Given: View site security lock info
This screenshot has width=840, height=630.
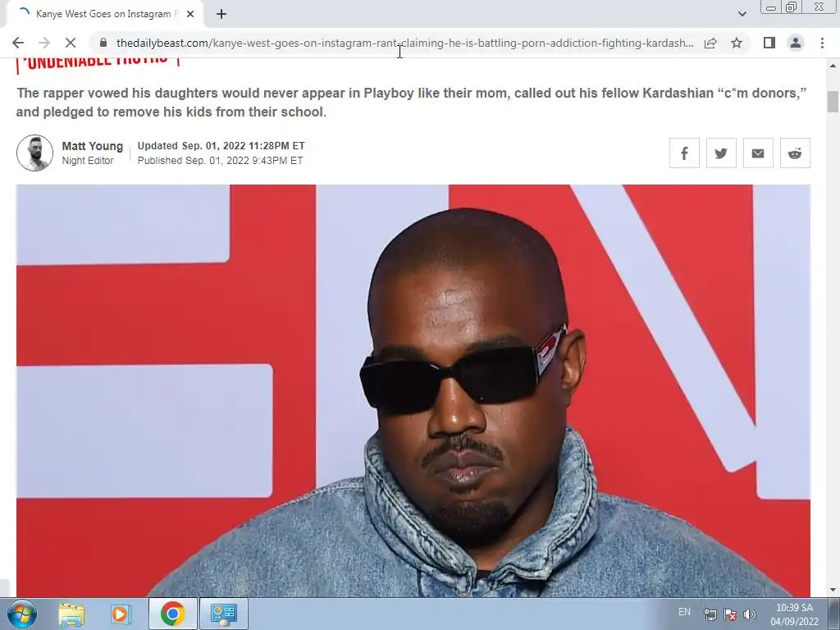Looking at the screenshot, I should [103, 43].
